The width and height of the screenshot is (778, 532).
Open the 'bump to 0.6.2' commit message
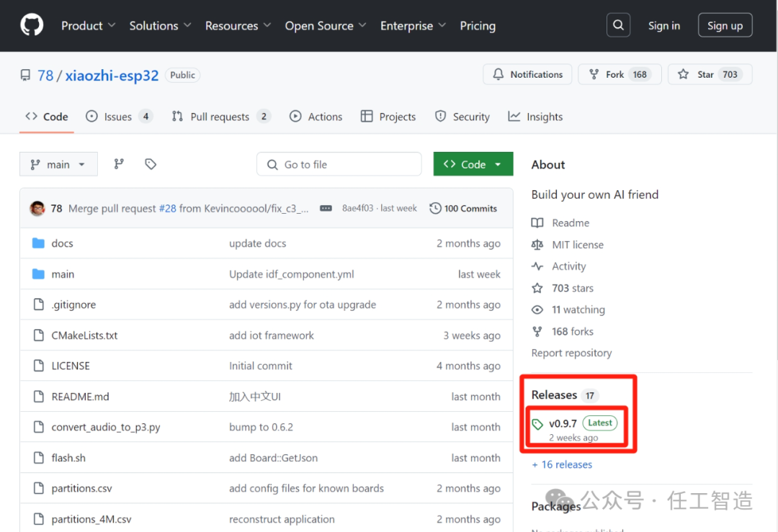pyautogui.click(x=261, y=427)
